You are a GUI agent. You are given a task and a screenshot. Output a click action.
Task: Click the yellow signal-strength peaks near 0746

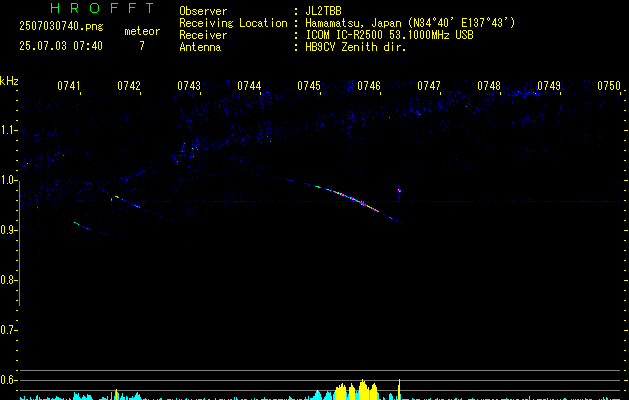pyautogui.click(x=357, y=391)
